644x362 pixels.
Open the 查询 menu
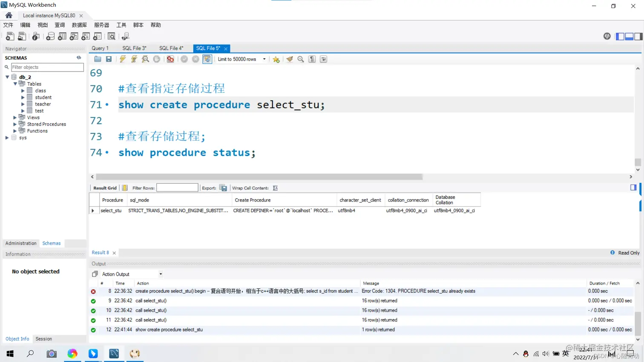pyautogui.click(x=60, y=25)
